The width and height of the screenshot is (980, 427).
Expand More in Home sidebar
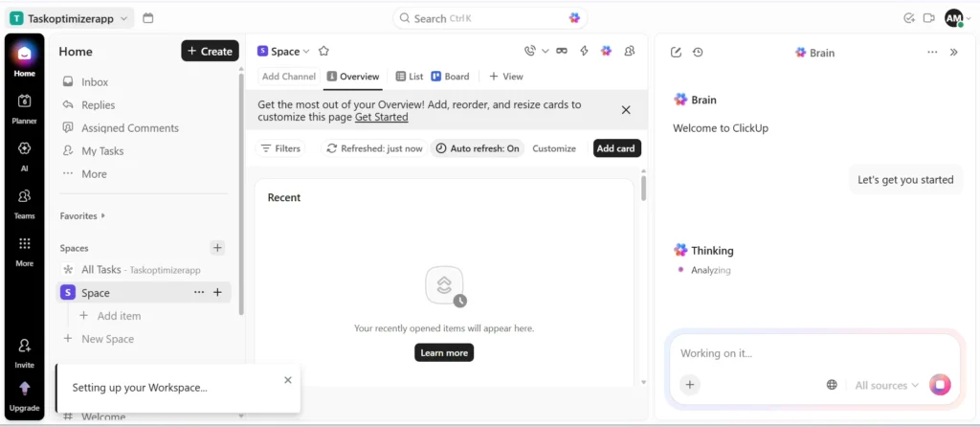click(94, 174)
